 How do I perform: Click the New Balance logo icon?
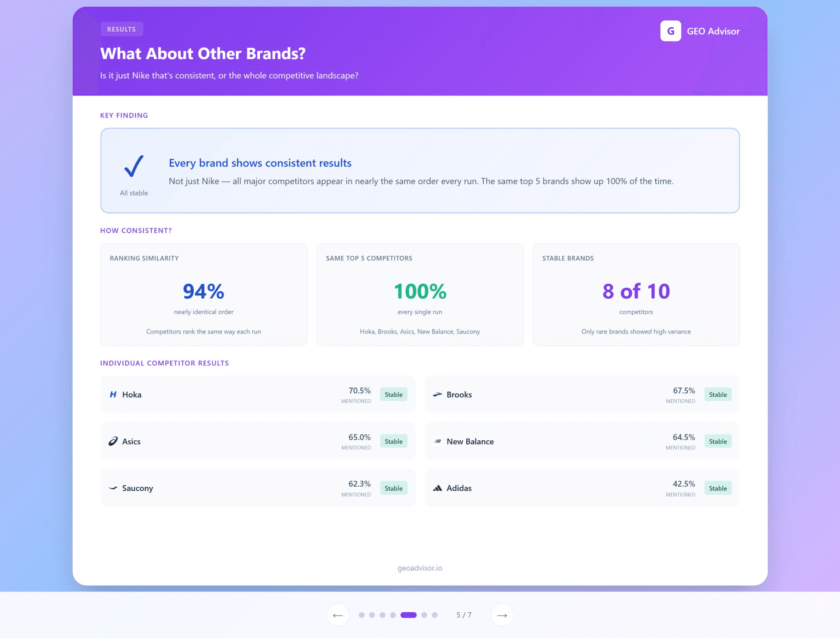[437, 442]
